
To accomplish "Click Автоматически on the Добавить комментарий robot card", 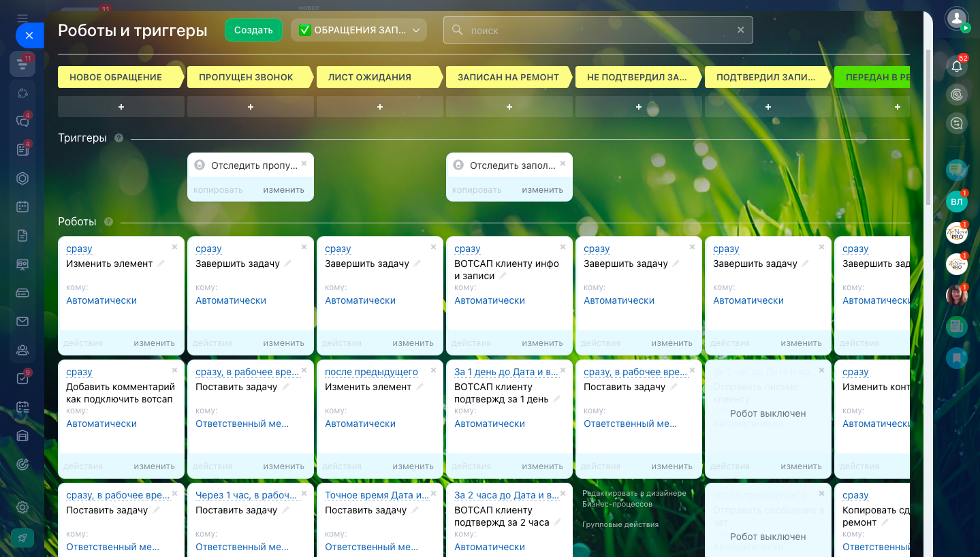I will pyautogui.click(x=101, y=424).
